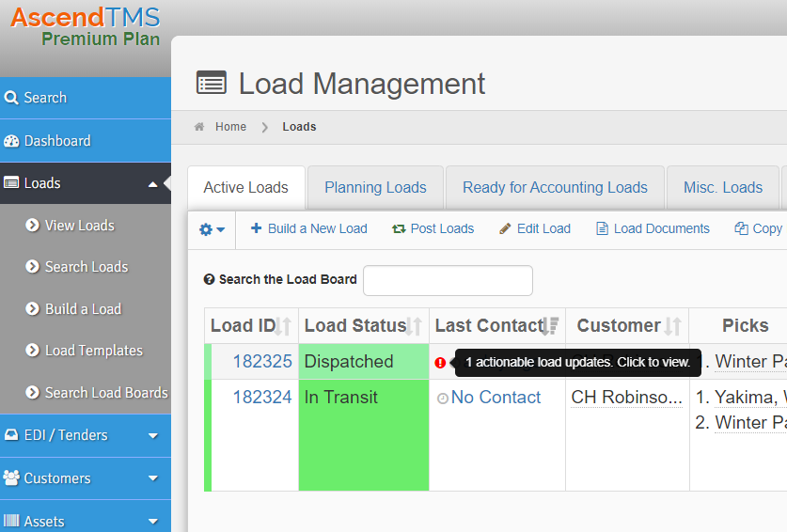The height and width of the screenshot is (532, 787).
Task: Click the Assets barcode icon
Action: pos(11,521)
